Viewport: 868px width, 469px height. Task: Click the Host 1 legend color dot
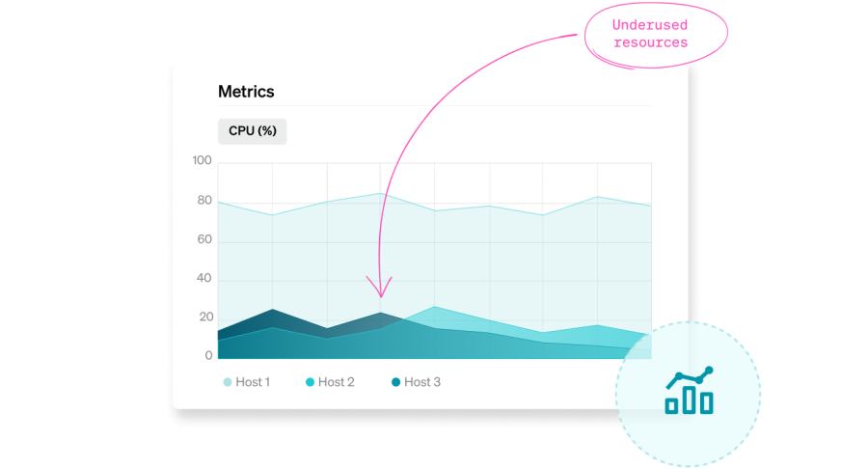(228, 382)
